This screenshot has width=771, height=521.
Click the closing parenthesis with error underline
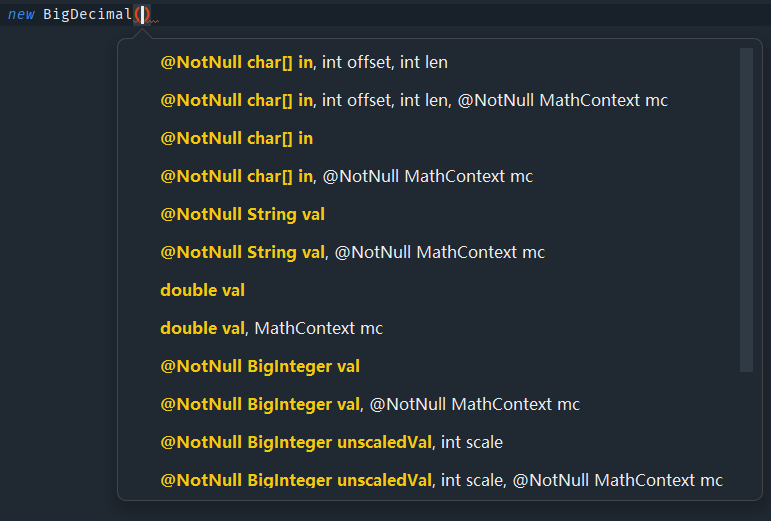147,14
